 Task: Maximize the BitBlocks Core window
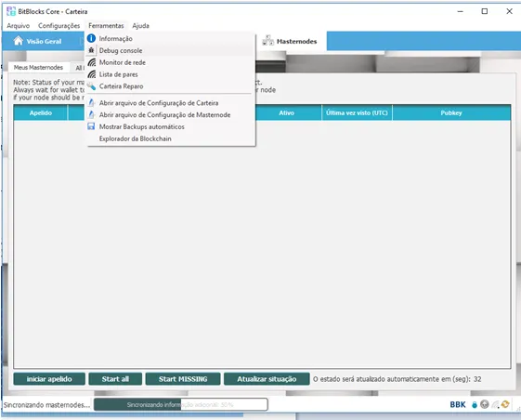(x=485, y=11)
